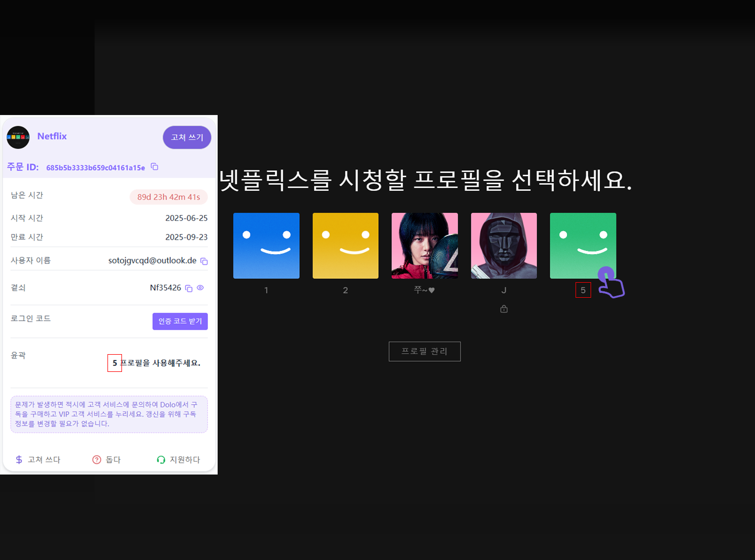This screenshot has height=560, width=755.
Task: Open the 돕다 help link
Action: (x=106, y=460)
